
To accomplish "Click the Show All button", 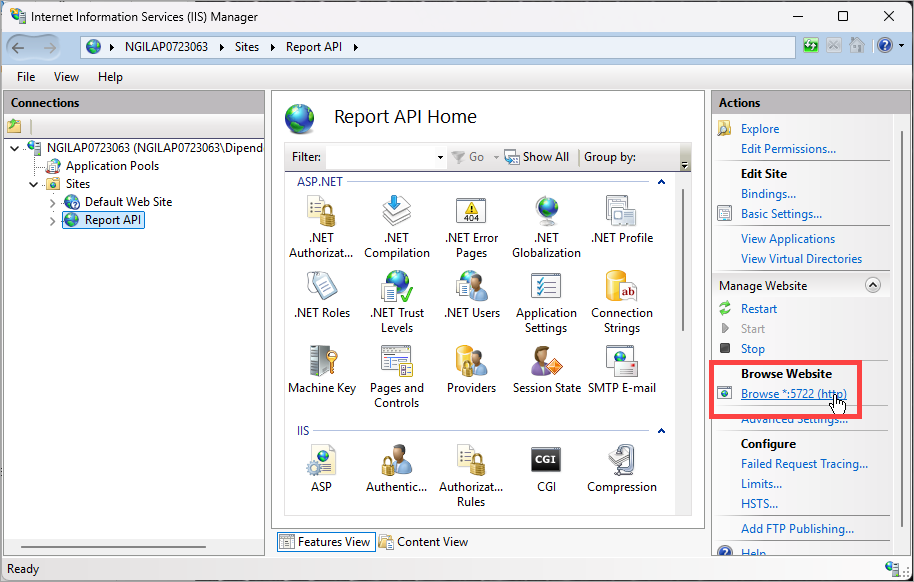I will (x=537, y=157).
